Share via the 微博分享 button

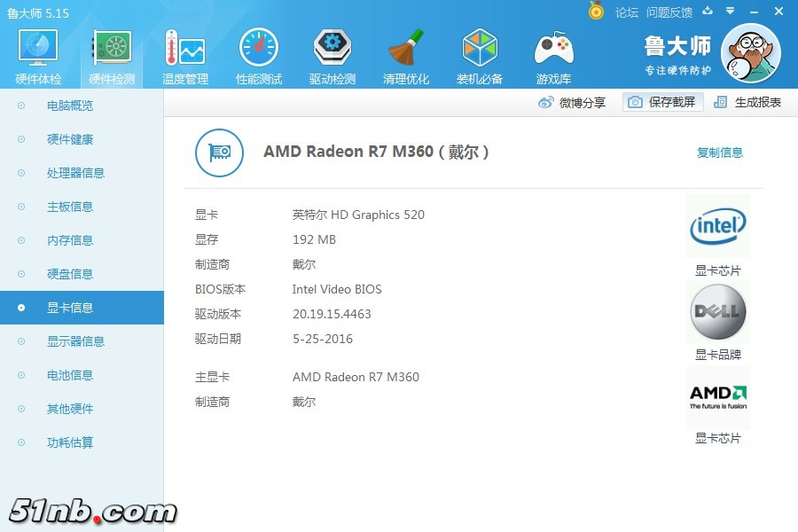(572, 102)
